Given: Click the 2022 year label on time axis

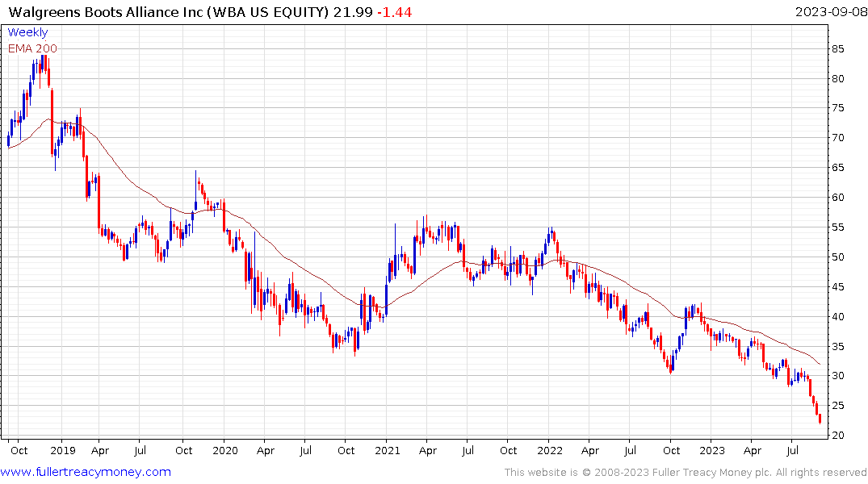Looking at the screenshot, I should [x=550, y=450].
